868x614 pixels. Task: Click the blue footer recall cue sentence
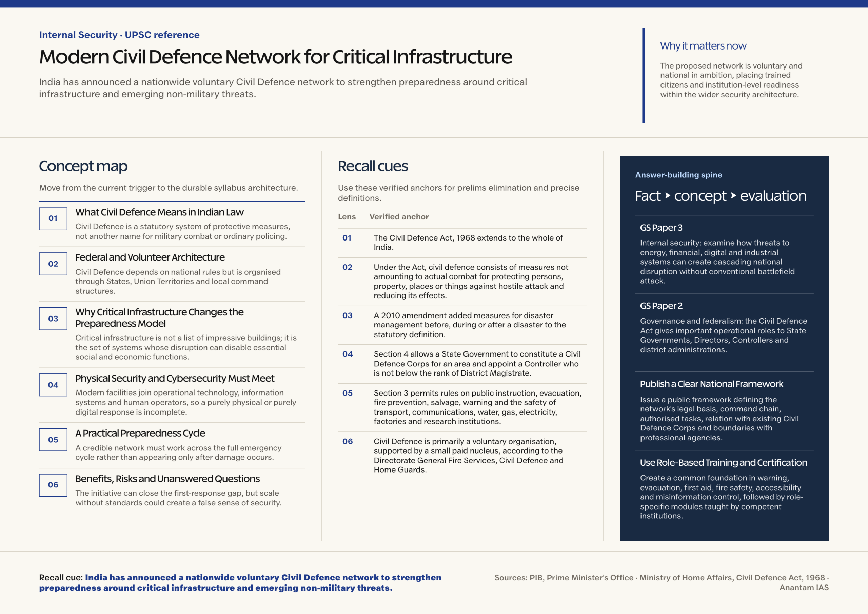coord(240,582)
